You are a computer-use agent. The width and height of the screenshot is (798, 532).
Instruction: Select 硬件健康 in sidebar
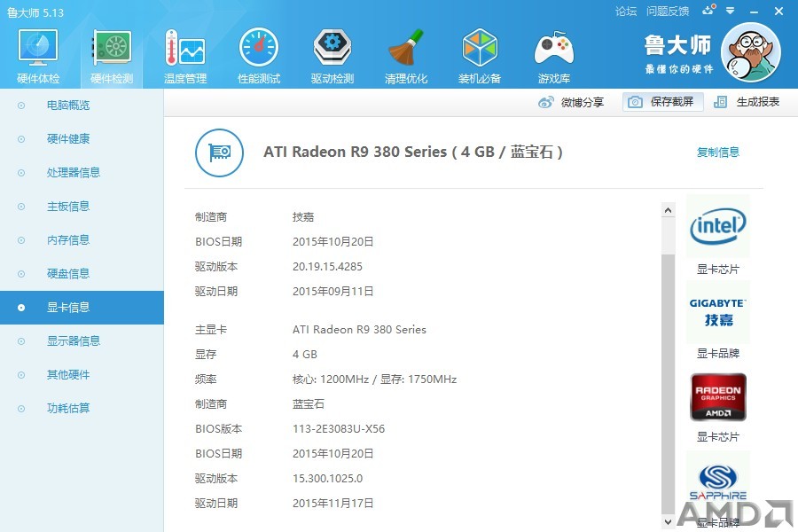tap(82, 139)
